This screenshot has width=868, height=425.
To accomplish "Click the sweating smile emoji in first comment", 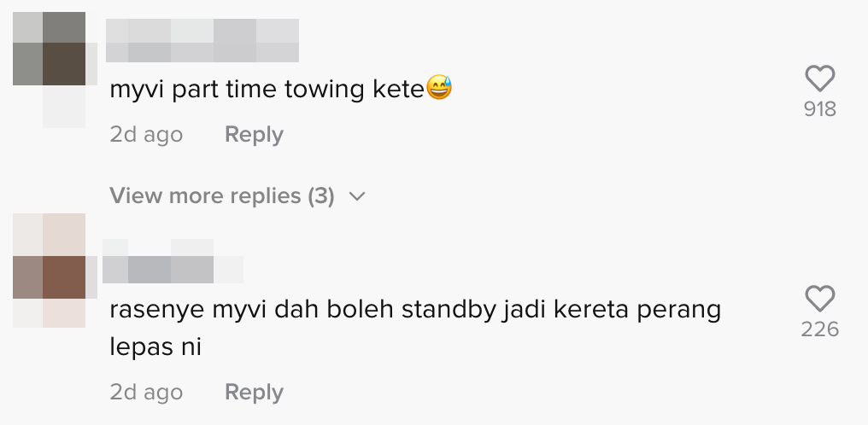I will coord(439,89).
